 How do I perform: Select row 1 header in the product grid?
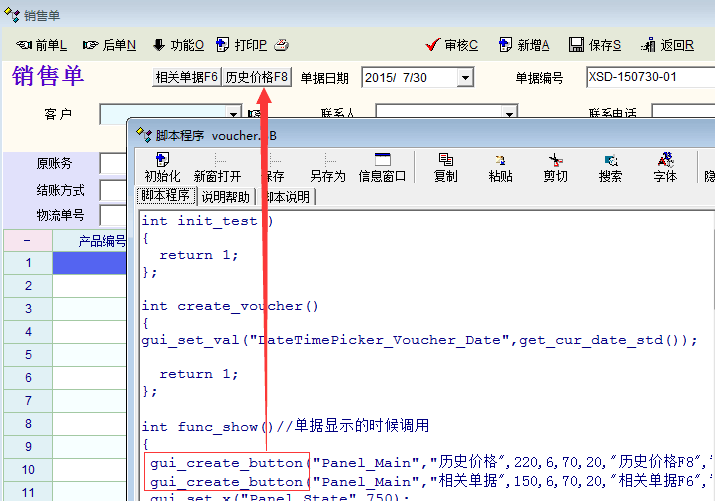[28, 263]
